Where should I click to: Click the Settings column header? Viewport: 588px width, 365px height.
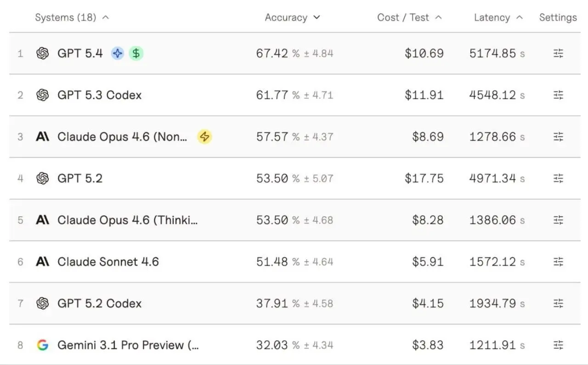pyautogui.click(x=558, y=17)
